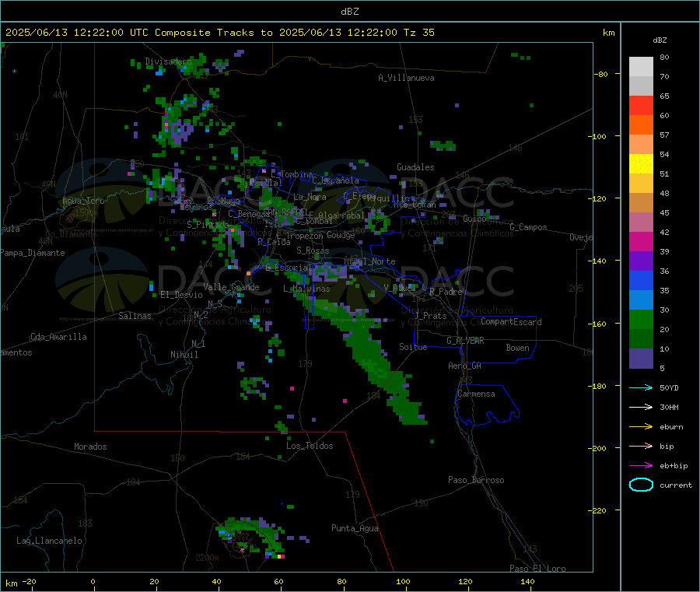Click the 'Paso El Loro' place label
700x592 pixels.
[537, 569]
